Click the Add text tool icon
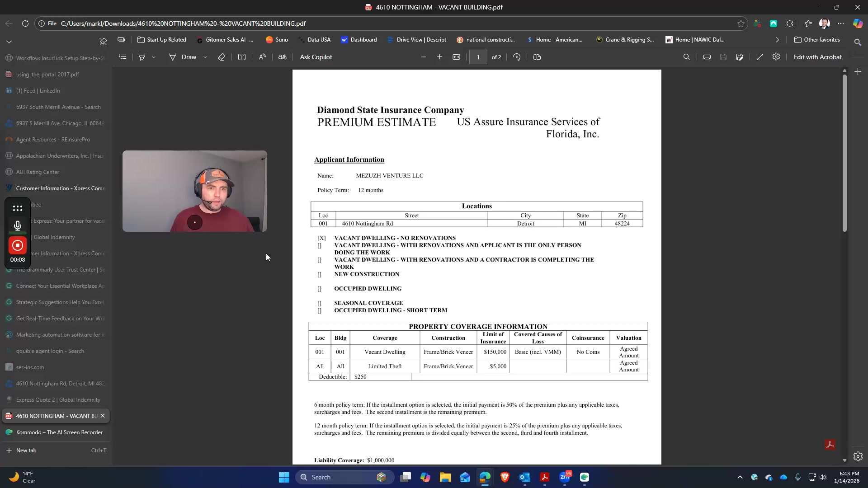Viewport: 868px width, 488px height. click(242, 57)
